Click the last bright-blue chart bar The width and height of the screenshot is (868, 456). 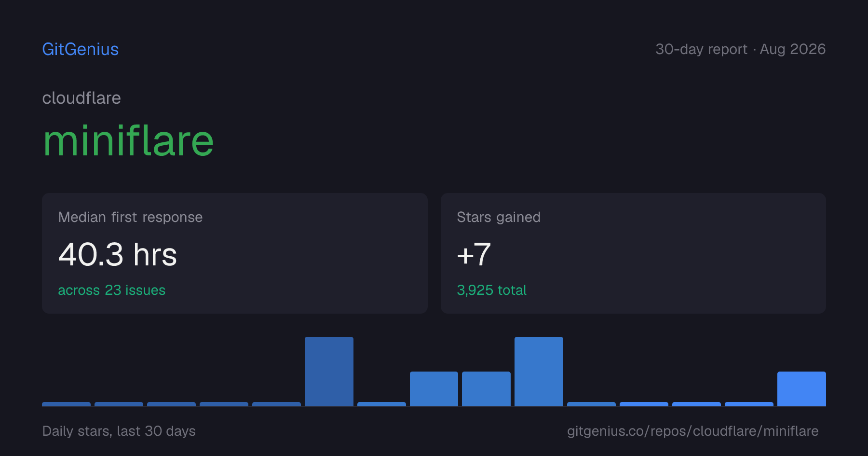click(x=801, y=389)
